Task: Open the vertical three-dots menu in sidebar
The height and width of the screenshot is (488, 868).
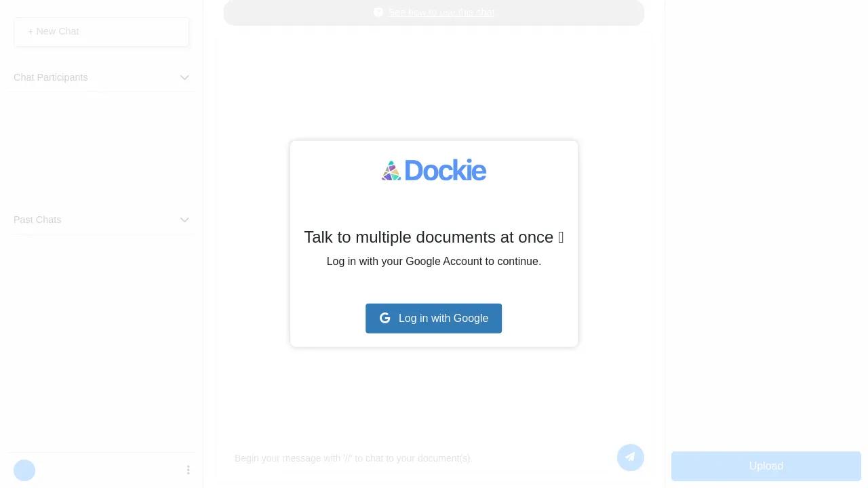Action: (189, 470)
